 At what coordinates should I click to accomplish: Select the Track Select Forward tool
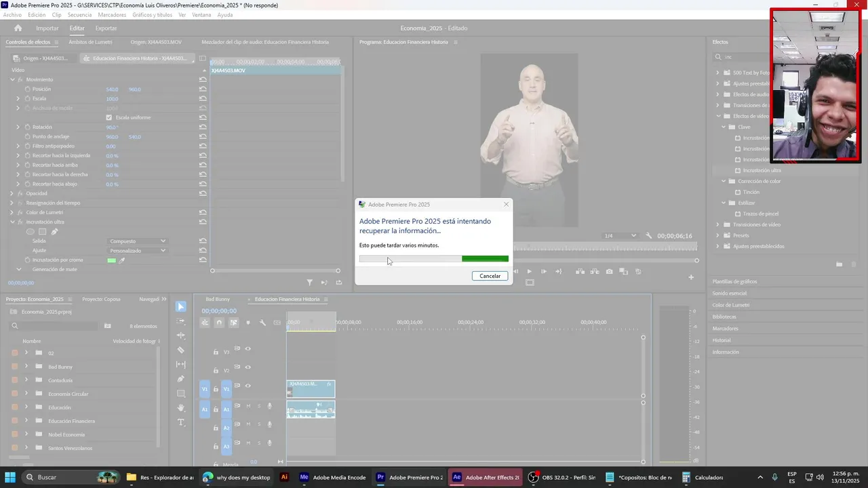point(180,321)
